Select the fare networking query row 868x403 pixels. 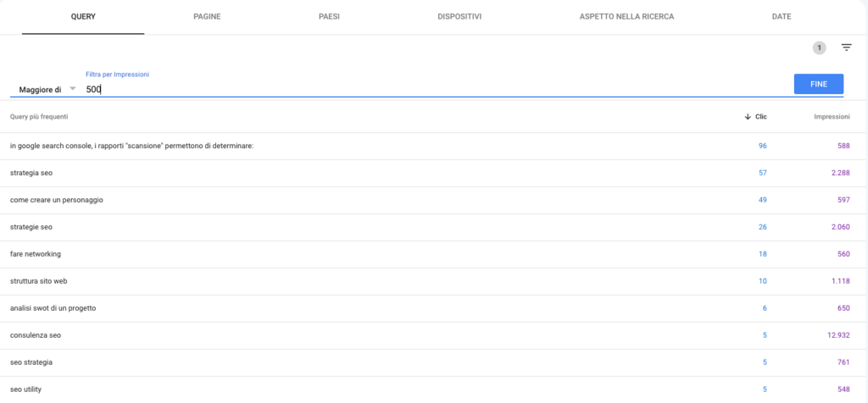(x=434, y=254)
